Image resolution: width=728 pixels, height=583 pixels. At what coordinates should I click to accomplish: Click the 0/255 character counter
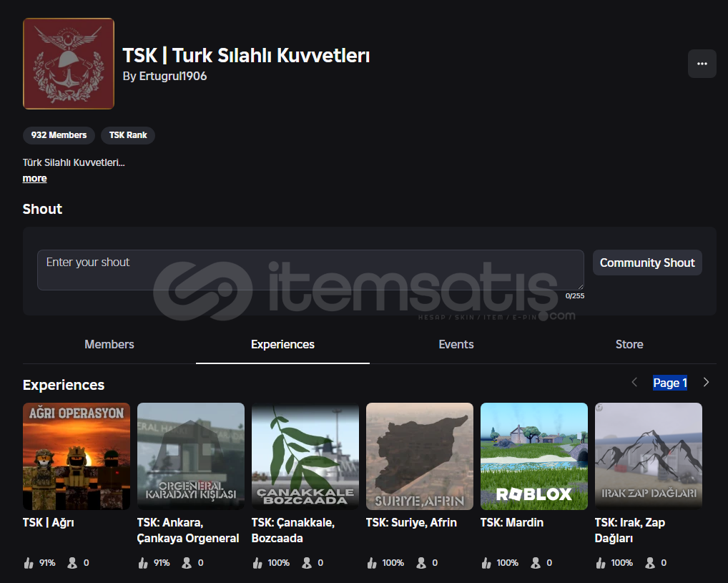coord(575,296)
